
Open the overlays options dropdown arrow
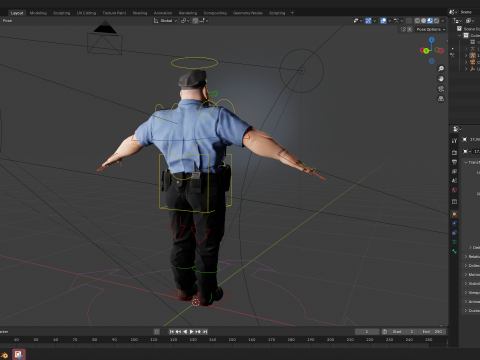coord(389,21)
